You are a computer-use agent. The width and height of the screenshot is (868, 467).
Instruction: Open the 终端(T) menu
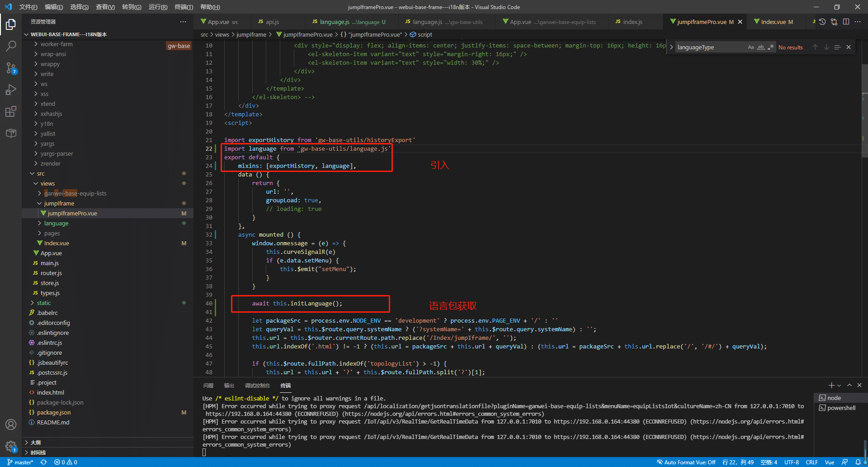tap(184, 7)
